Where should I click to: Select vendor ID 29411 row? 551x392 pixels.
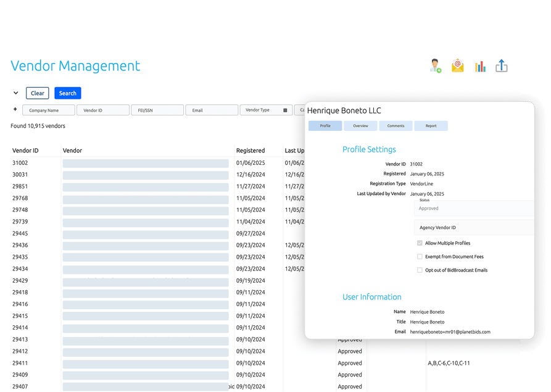20,363
